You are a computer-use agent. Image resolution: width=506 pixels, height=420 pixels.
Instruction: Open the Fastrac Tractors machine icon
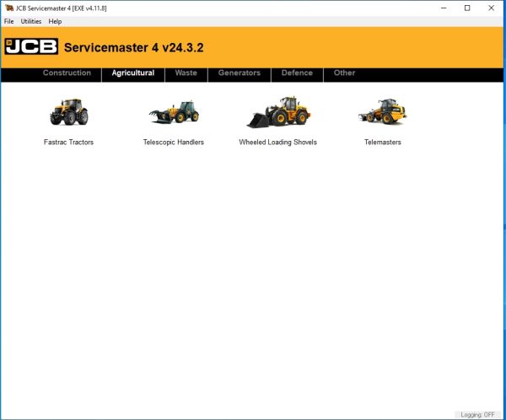69,112
